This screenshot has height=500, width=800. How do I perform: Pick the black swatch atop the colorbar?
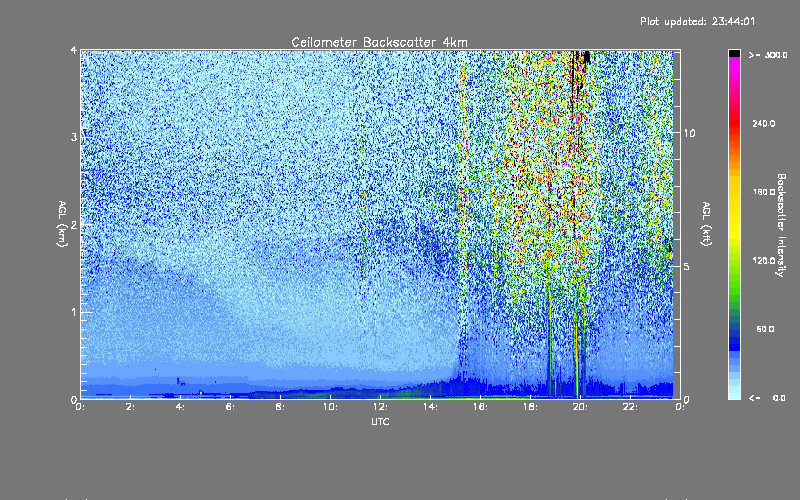click(x=734, y=53)
